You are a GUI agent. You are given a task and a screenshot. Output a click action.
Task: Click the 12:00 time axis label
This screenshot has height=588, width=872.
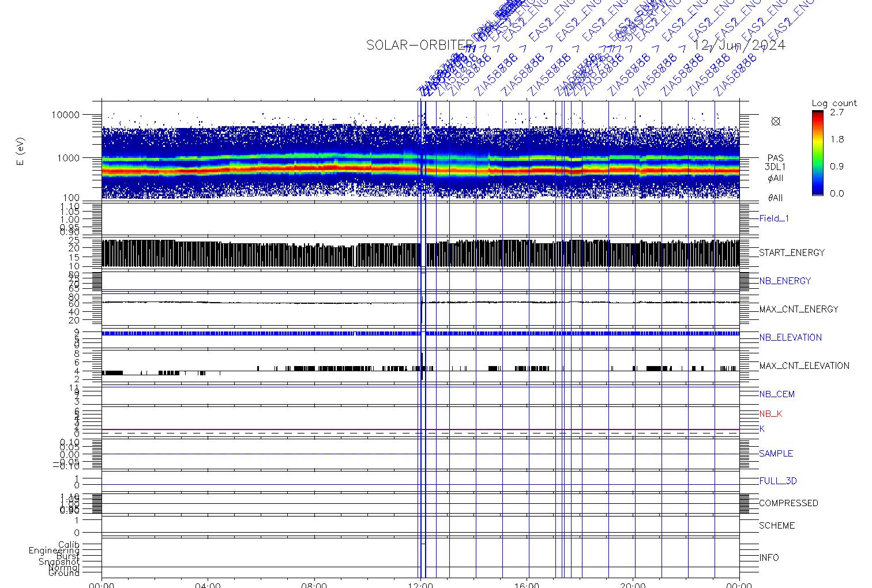click(x=420, y=585)
